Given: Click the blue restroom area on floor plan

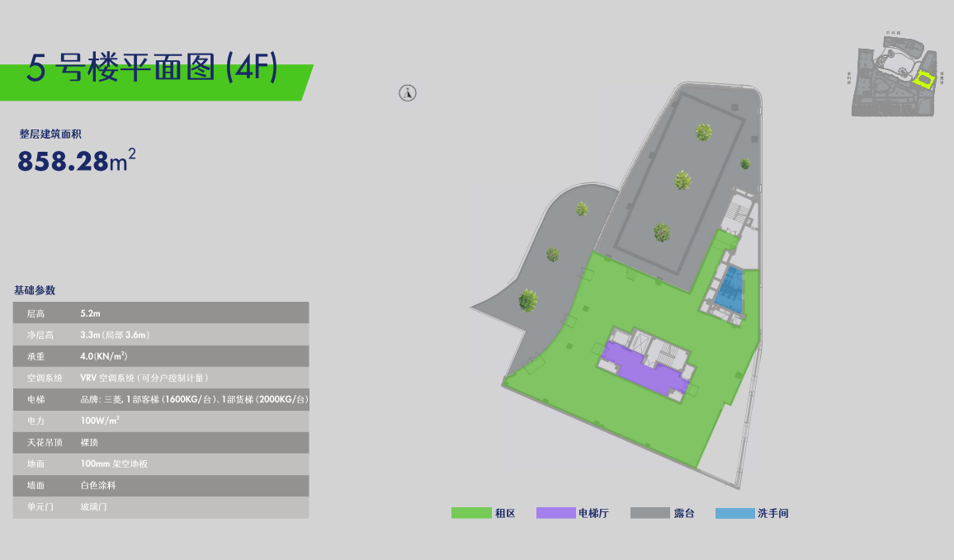Looking at the screenshot, I should (730, 288).
